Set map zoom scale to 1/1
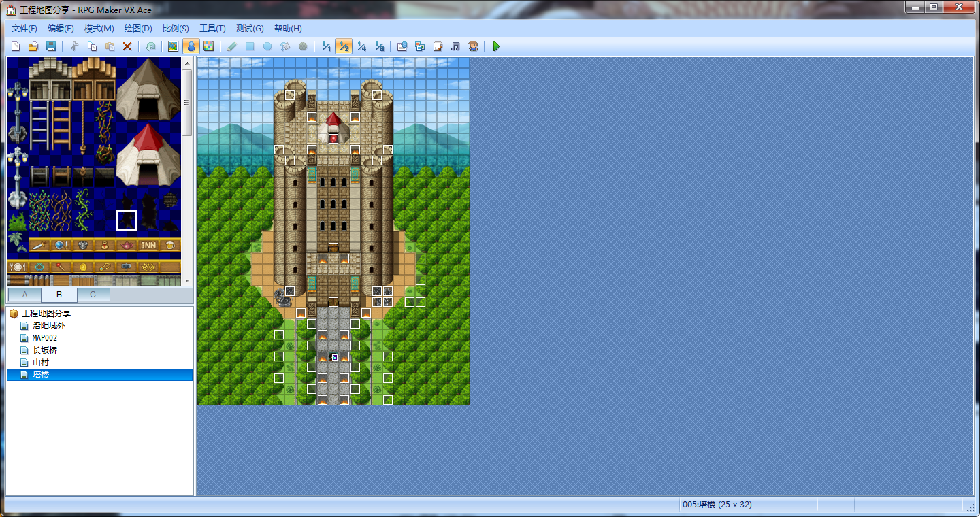This screenshot has height=517, width=980. coord(326,46)
